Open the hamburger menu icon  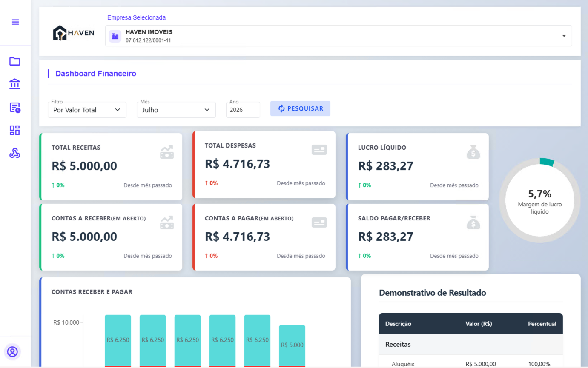(x=15, y=22)
